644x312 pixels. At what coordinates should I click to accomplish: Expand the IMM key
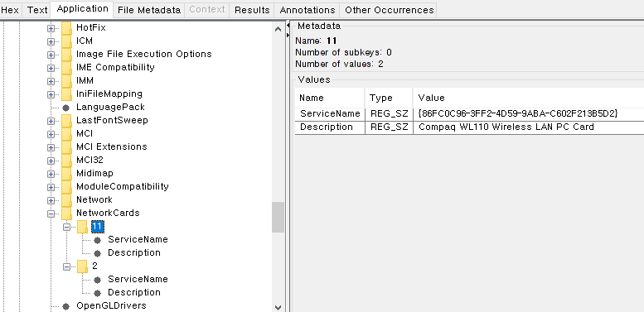tap(51, 81)
